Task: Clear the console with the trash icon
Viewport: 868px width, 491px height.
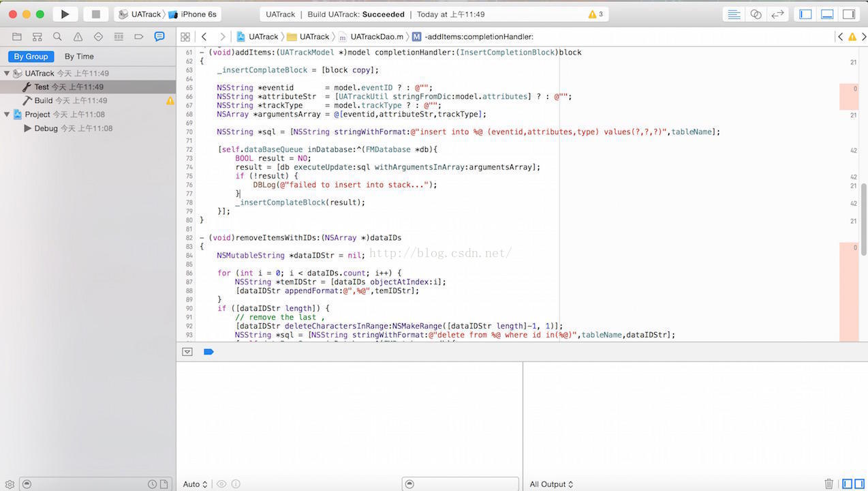Action: [828, 483]
